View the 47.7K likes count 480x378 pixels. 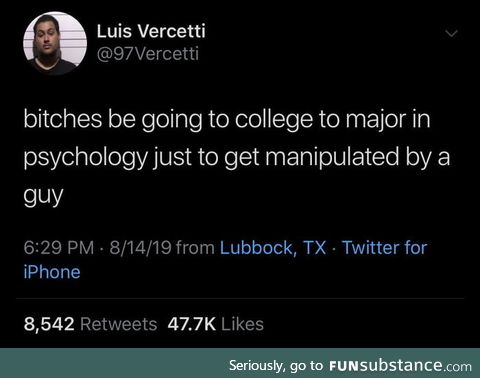pos(192,324)
